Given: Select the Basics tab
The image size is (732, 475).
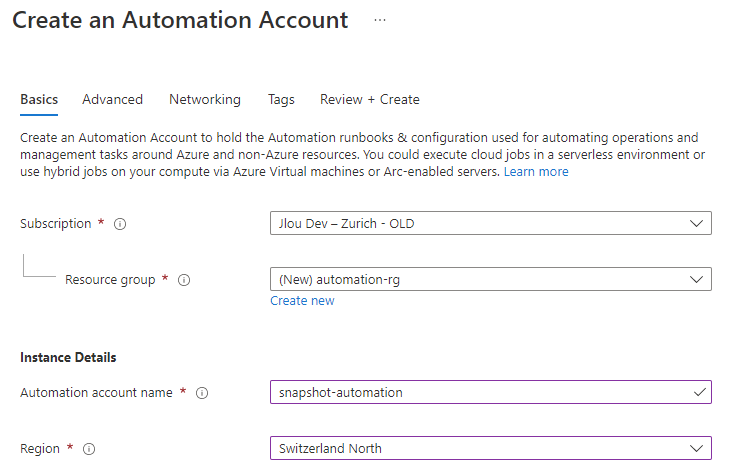Looking at the screenshot, I should (x=39, y=99).
